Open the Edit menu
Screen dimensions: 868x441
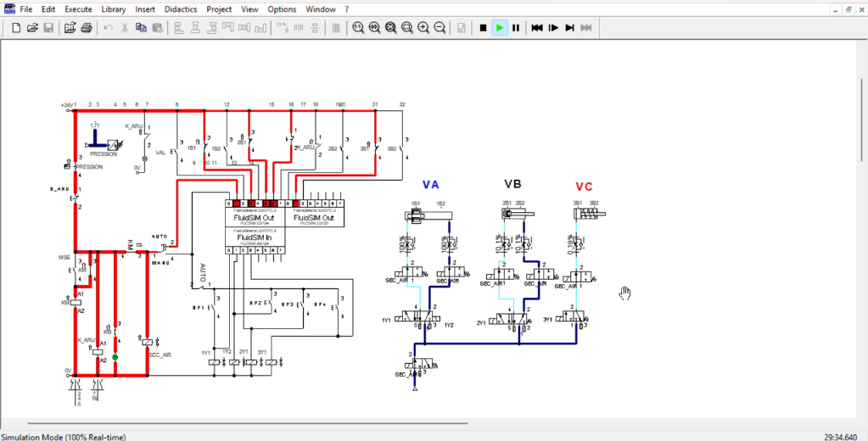click(x=48, y=9)
